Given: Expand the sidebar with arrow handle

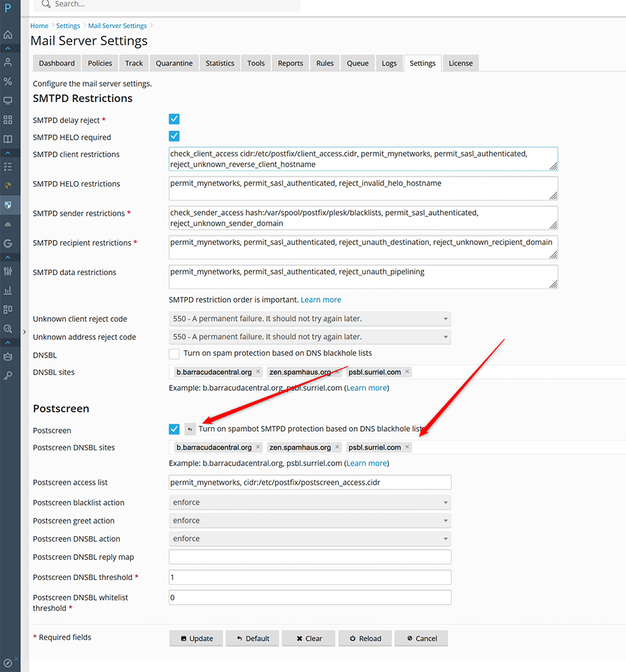Looking at the screenshot, I should point(25,332).
